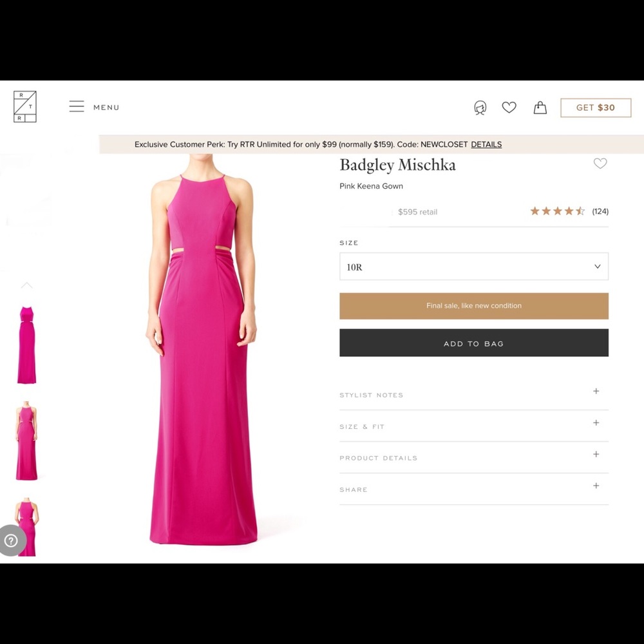Click the thumbnail carousel up arrow
644x644 pixels.
coord(26,285)
